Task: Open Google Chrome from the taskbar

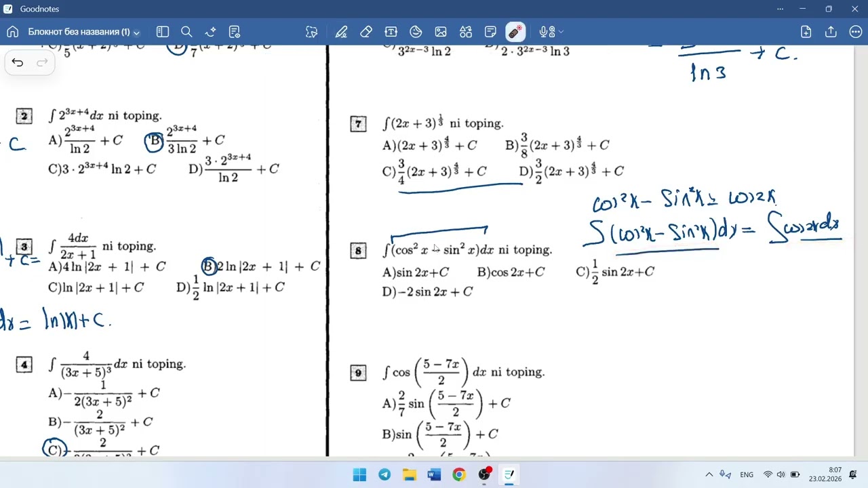Action: coord(459,474)
